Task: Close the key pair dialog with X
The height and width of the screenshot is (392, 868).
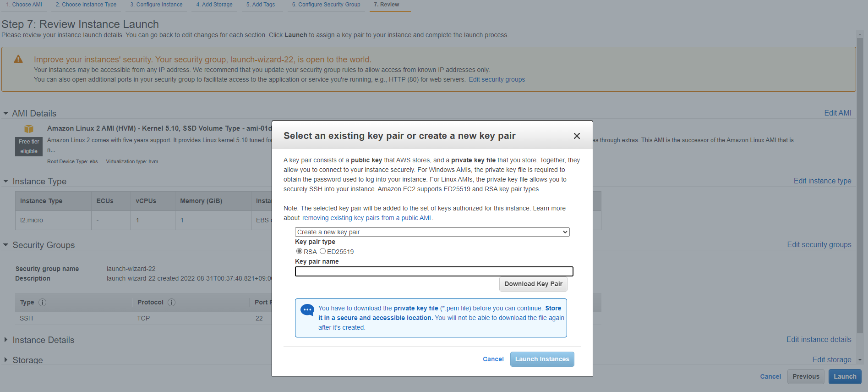Action: [x=577, y=136]
